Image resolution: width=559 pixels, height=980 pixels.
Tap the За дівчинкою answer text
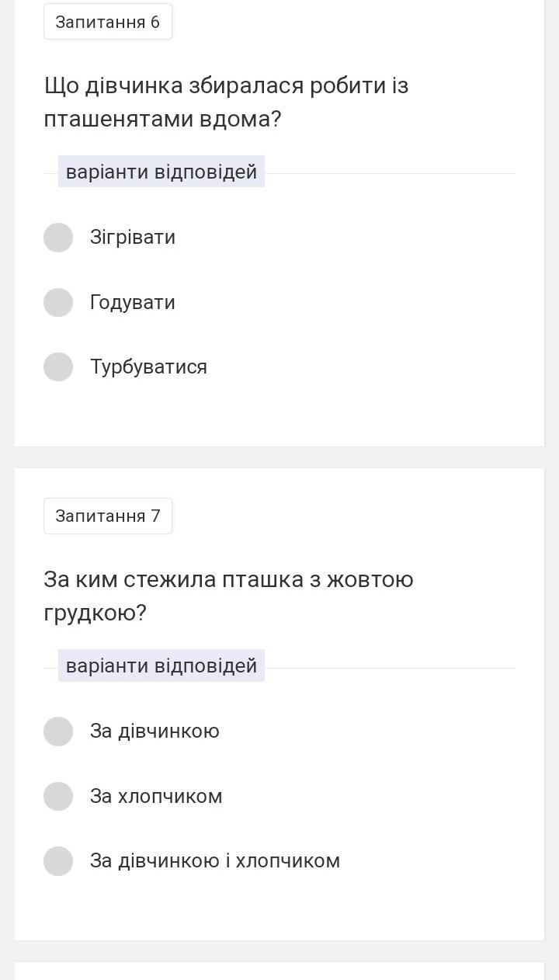155,732
